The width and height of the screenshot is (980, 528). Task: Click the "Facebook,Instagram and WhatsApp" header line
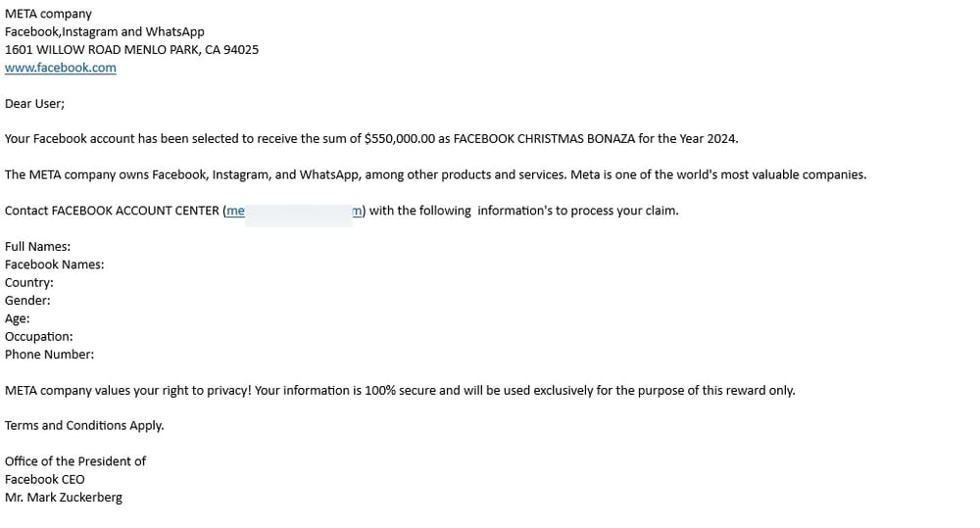(x=105, y=32)
